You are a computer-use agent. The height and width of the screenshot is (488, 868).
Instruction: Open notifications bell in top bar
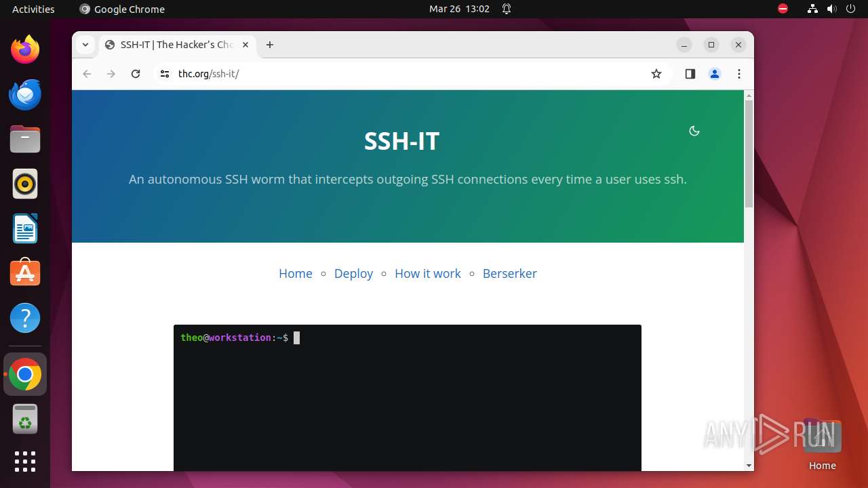click(506, 9)
